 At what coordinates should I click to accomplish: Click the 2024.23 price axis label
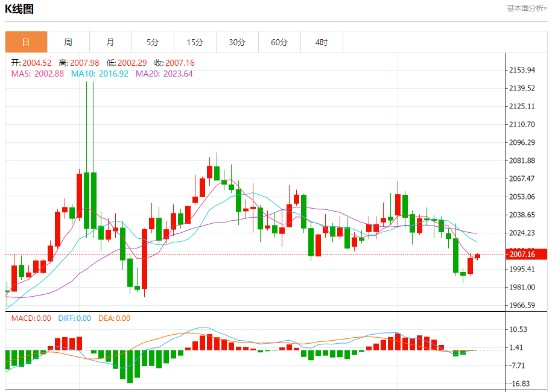pos(522,233)
